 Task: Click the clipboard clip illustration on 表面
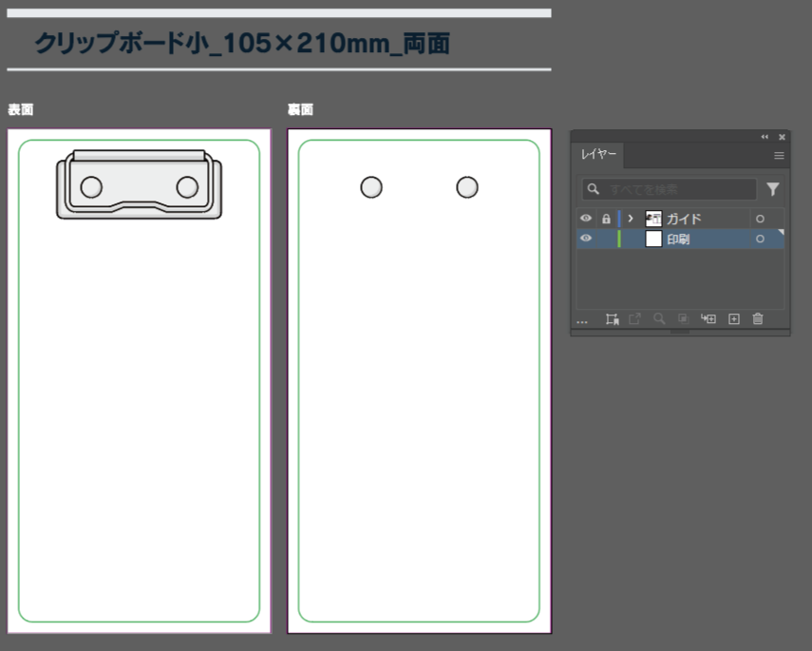point(139,185)
